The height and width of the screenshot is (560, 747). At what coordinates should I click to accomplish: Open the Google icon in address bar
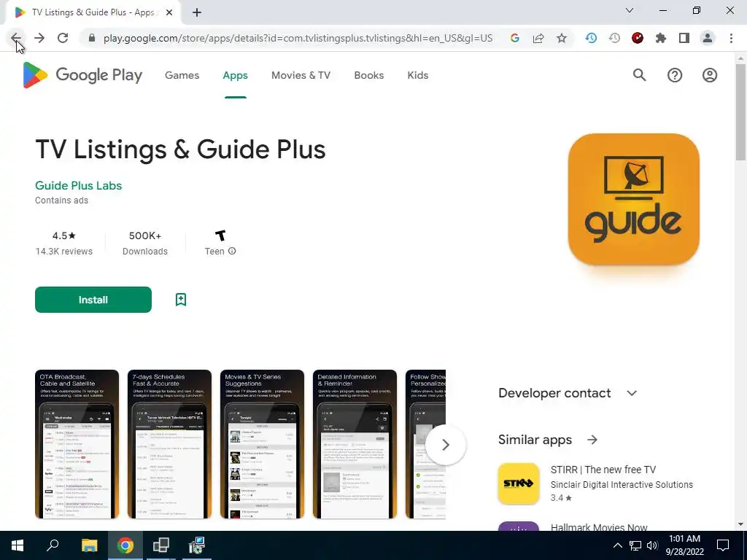(x=514, y=38)
